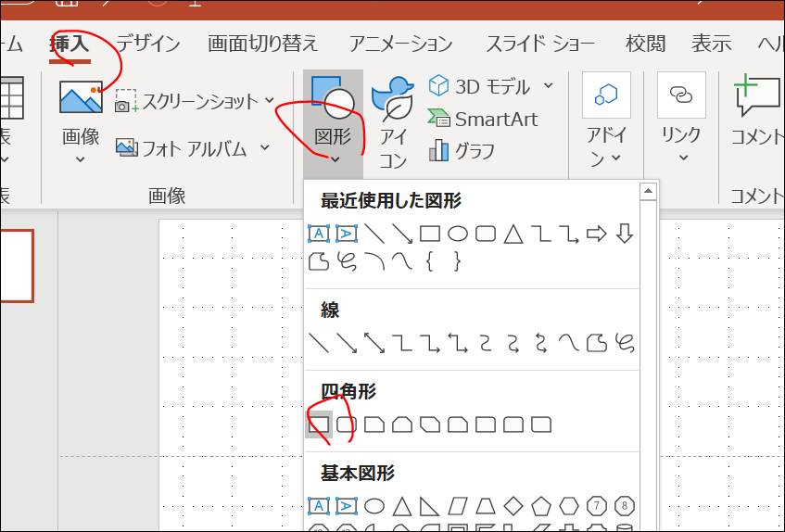Choose the snip single corner rectangle shape
Viewport: 785px width, 532px height.
[374, 424]
